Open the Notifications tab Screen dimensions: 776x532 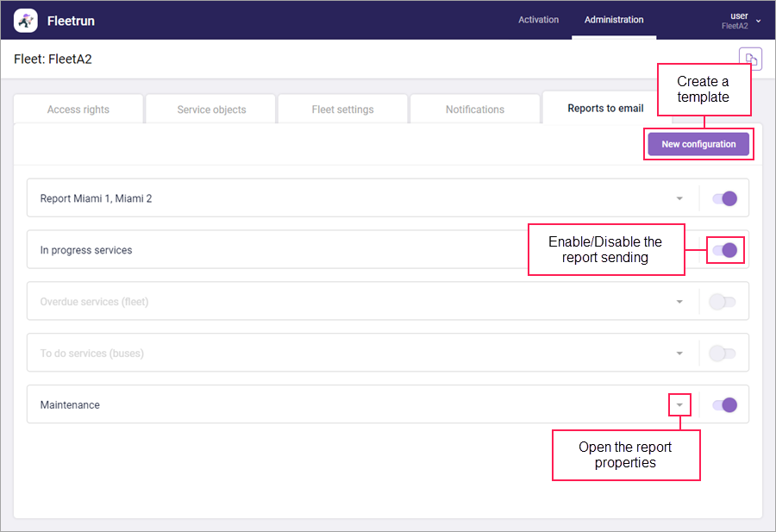(x=475, y=110)
